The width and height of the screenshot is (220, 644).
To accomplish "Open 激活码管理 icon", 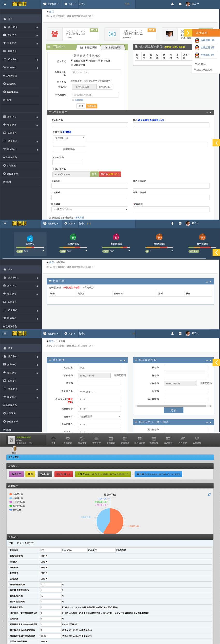I will tap(140, 438).
